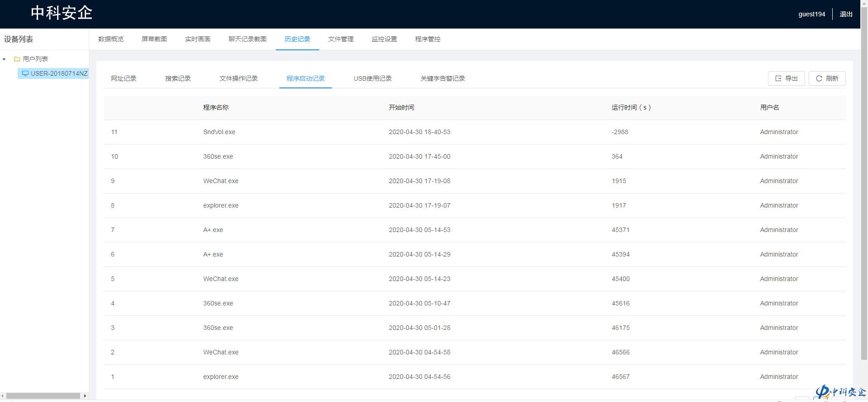Open the 数据概览 tab
The height and width of the screenshot is (402, 868).
[111, 39]
